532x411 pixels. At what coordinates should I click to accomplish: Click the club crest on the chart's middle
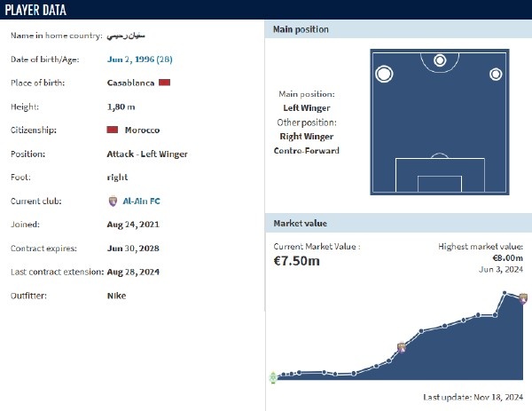[402, 347]
